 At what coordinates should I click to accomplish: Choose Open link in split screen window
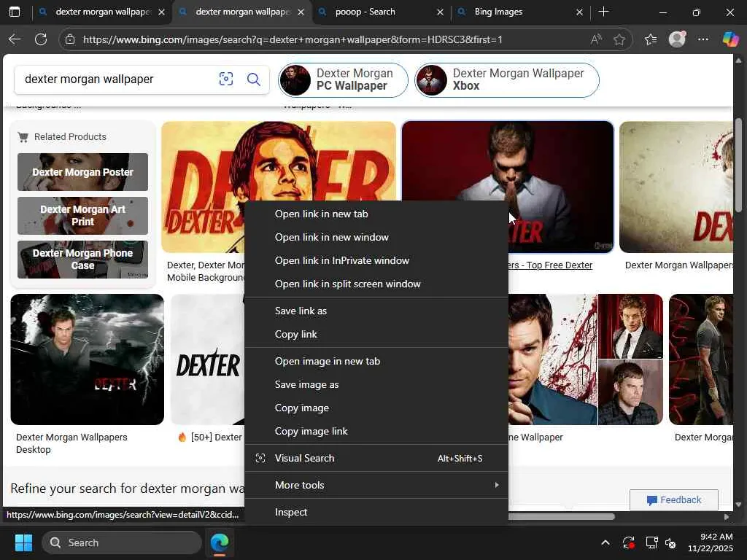click(376, 284)
